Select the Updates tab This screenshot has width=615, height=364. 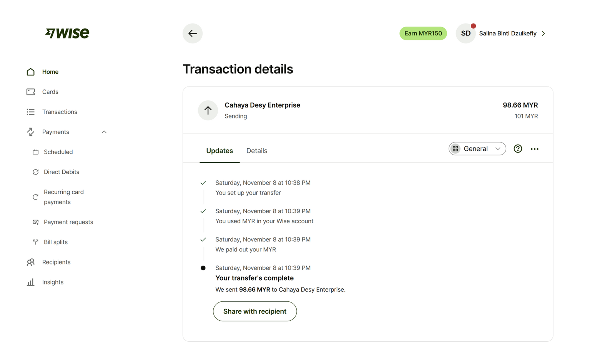click(219, 151)
